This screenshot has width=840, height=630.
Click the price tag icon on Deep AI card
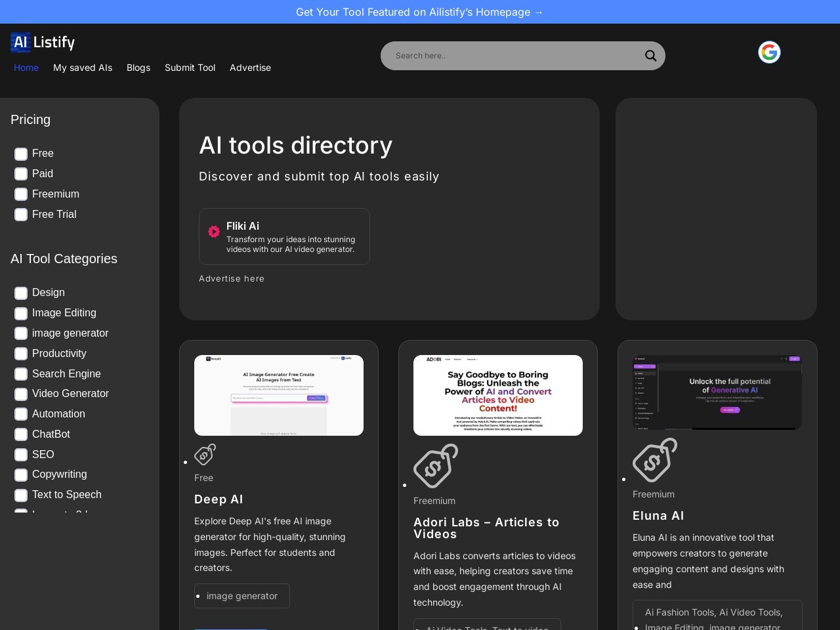pyautogui.click(x=205, y=454)
